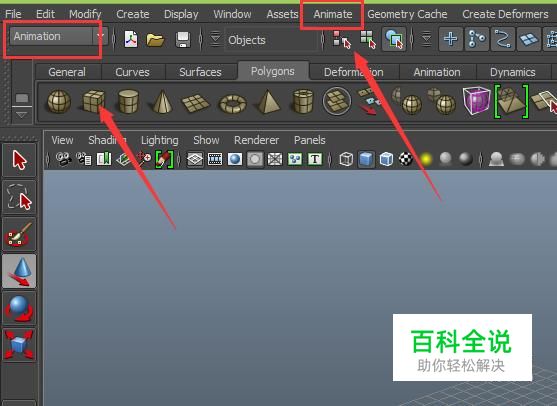Open the viewport View menu
Image resolution: width=557 pixels, height=406 pixels.
pyautogui.click(x=63, y=140)
